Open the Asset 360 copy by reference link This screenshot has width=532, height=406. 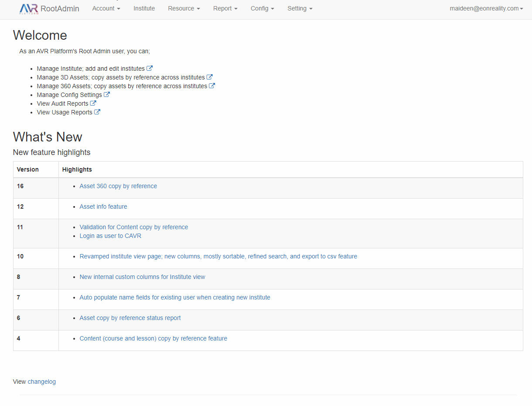(x=118, y=186)
